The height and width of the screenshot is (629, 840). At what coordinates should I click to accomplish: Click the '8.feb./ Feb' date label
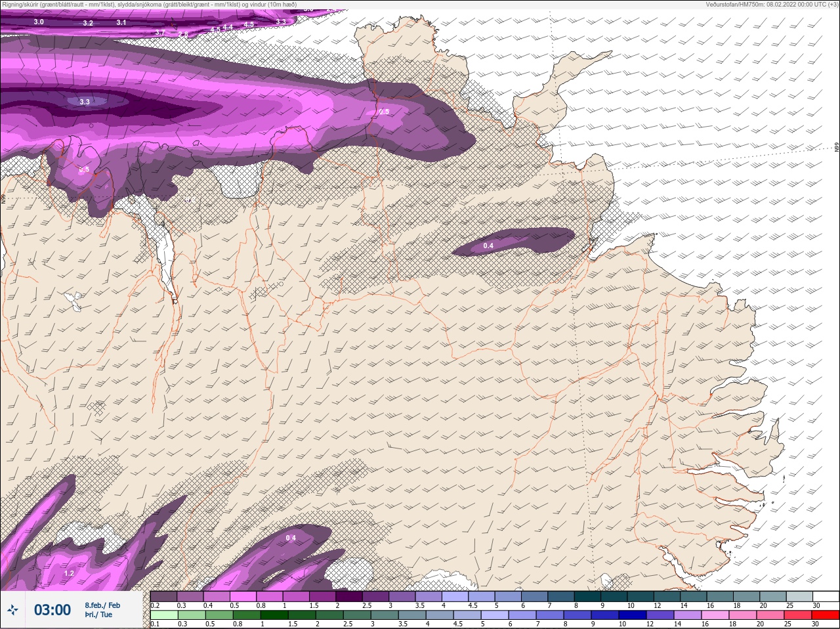click(102, 605)
